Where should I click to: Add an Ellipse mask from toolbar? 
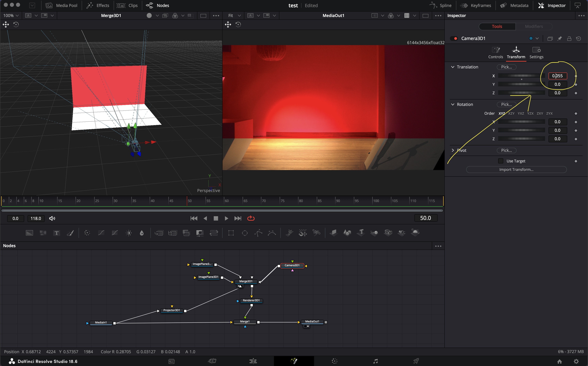pyautogui.click(x=245, y=233)
